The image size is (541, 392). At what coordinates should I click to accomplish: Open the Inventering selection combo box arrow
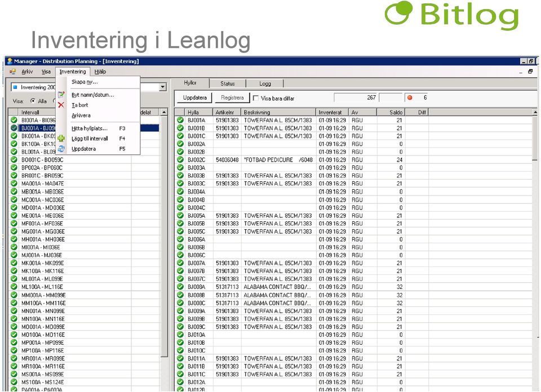click(x=163, y=87)
